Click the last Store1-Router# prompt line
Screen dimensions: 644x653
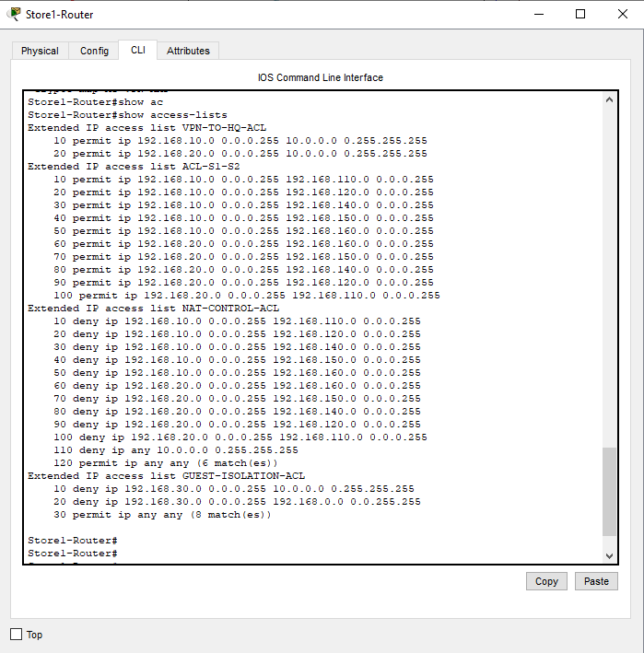72,553
